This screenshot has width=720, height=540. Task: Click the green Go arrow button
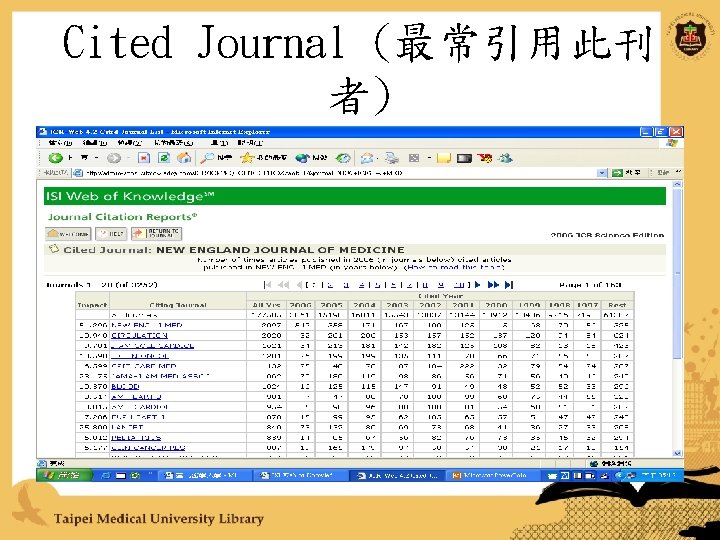[x=617, y=173]
